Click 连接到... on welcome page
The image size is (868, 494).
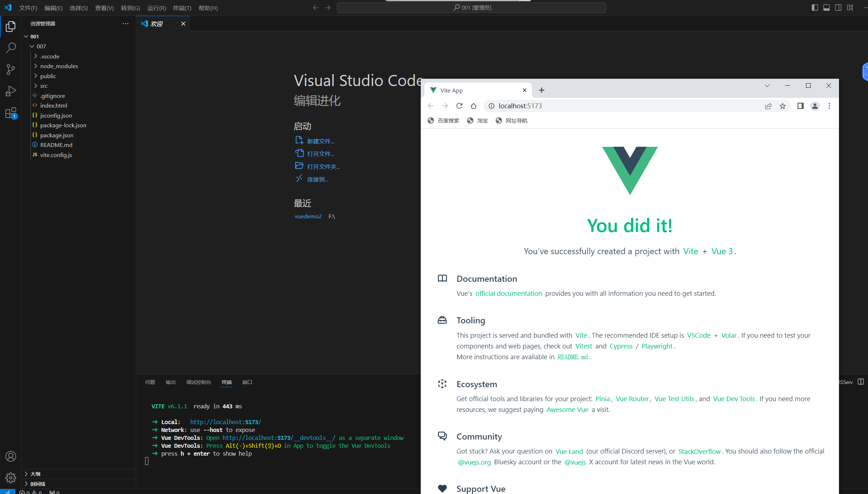318,179
